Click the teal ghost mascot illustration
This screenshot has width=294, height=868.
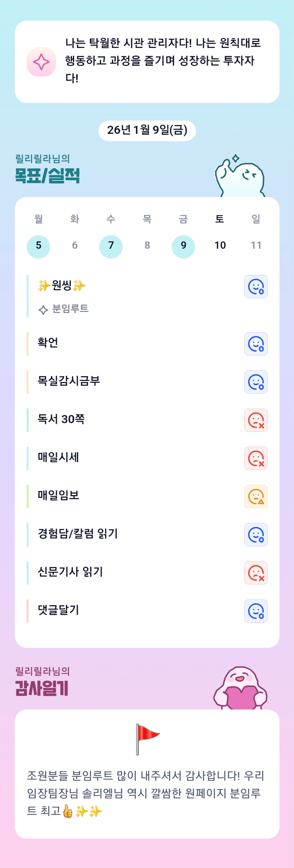point(240,177)
